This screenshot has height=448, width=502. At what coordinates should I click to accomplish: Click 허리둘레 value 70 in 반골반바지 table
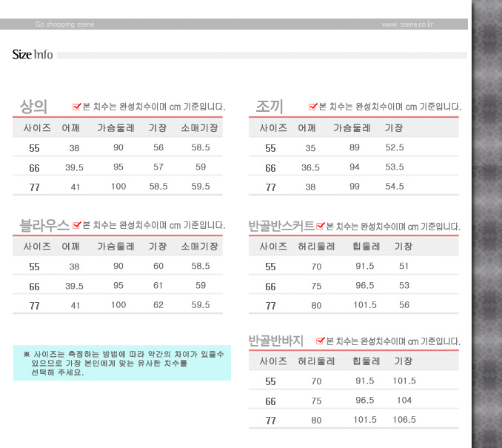click(316, 381)
